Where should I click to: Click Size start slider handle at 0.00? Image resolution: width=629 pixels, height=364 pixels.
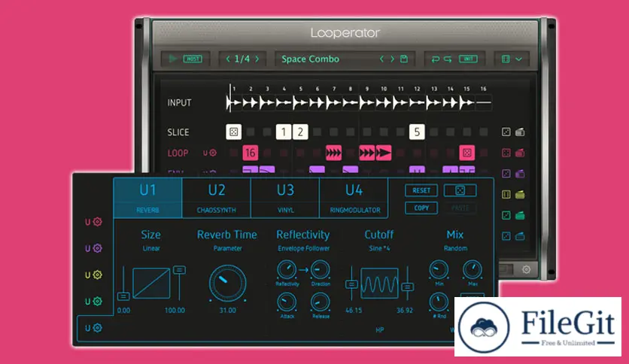pos(123,296)
